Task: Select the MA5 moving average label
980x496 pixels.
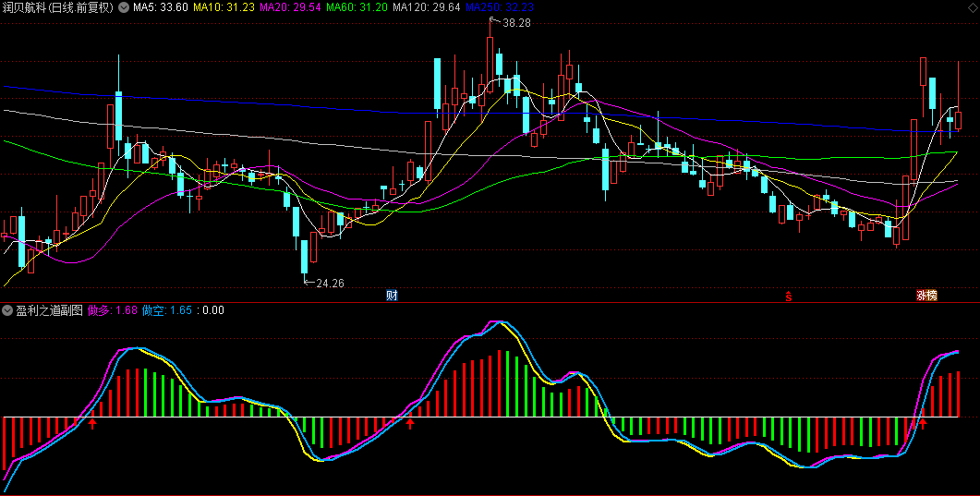Action: tap(161, 7)
